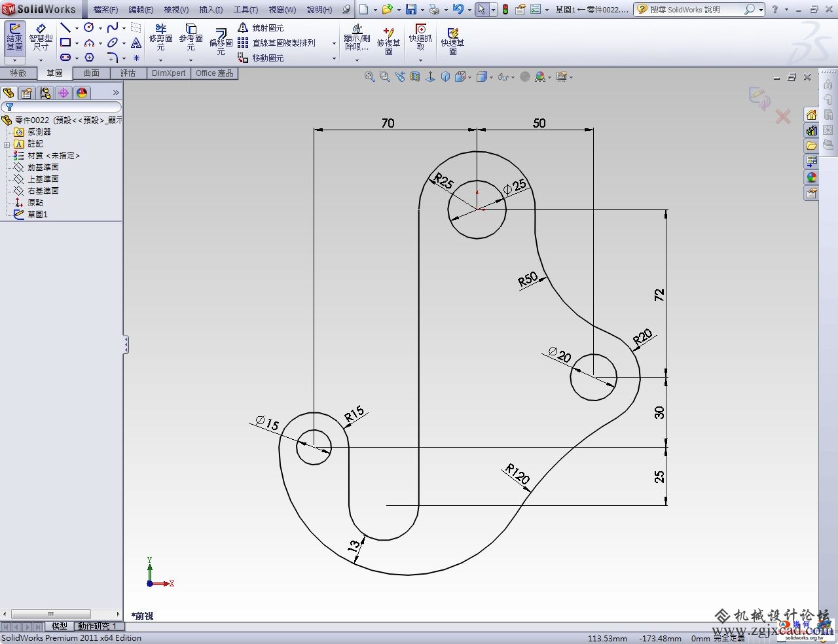
Task: Switch to the Office 產品 tab
Action: 215,73
